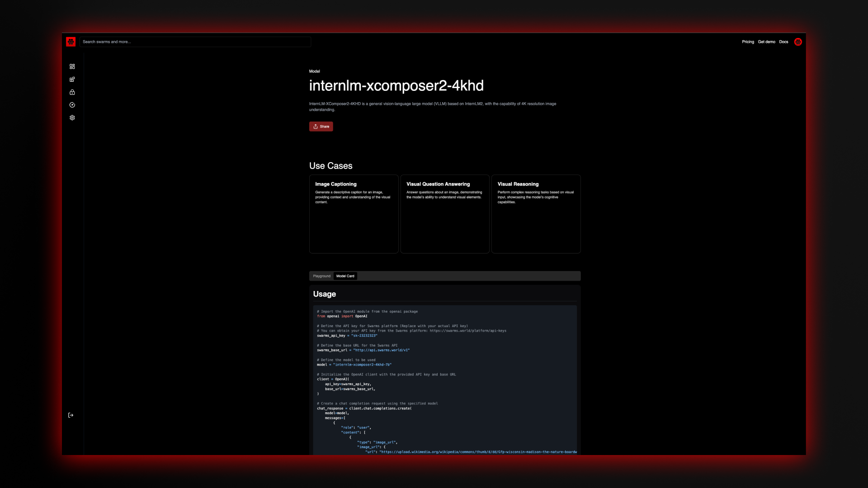This screenshot has height=488, width=868.
Task: Click the internlm-xcomposer2-4khd model title
Action: [396, 86]
